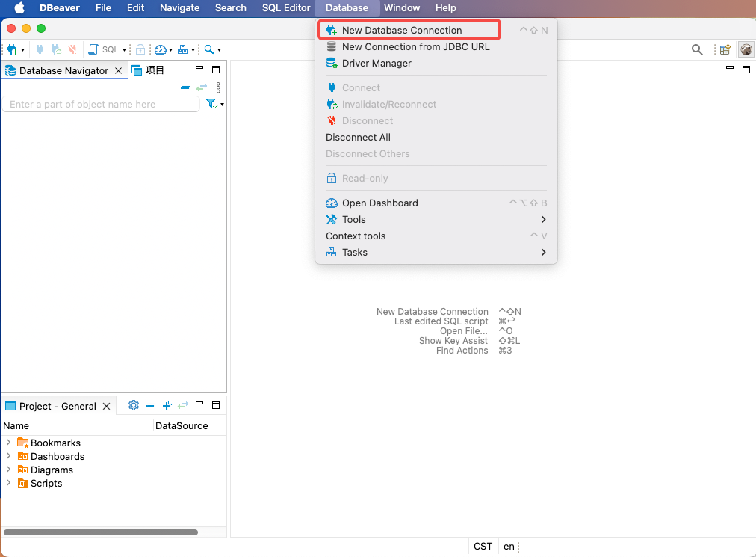This screenshot has width=756, height=557.
Task: Click the DBeaver perspective icon at top right
Action: [746, 49]
